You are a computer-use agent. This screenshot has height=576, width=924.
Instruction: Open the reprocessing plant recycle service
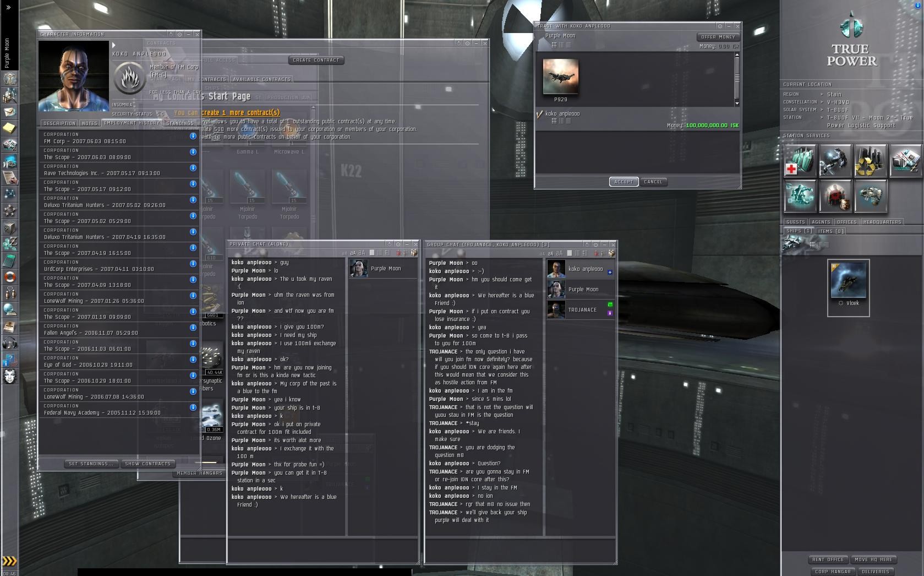pos(870,161)
